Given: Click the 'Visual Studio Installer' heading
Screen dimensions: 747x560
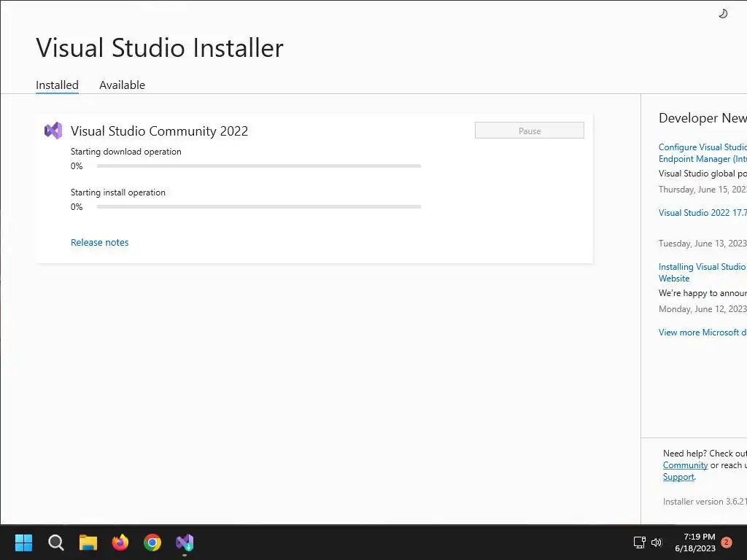Looking at the screenshot, I should (x=160, y=47).
